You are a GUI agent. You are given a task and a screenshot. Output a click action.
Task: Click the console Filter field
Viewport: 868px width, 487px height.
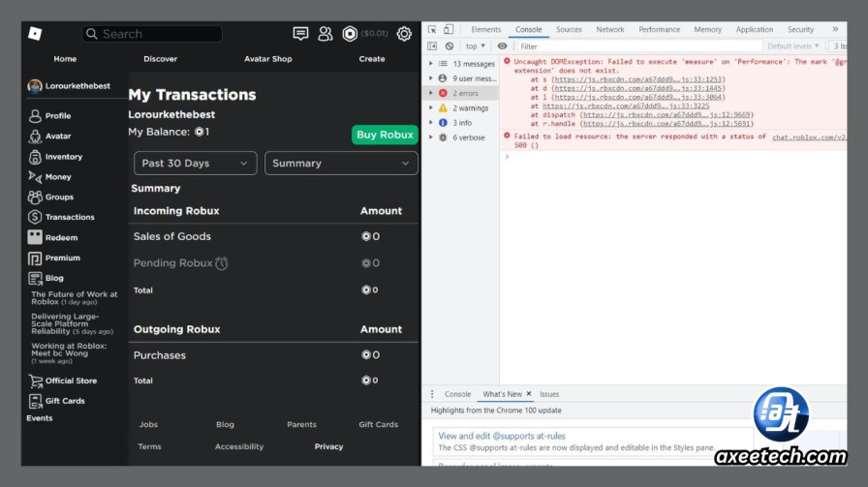pyautogui.click(x=638, y=46)
